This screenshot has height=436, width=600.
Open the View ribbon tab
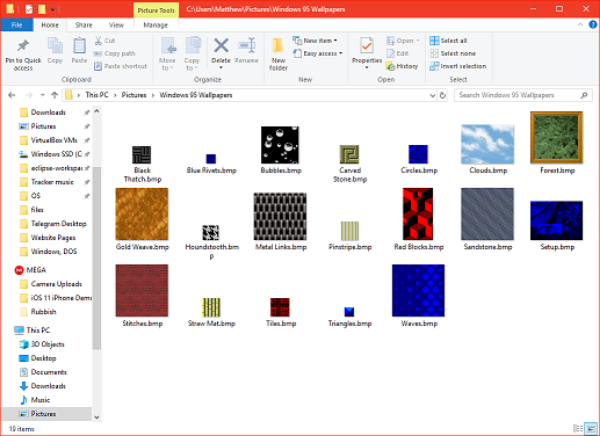coord(116,24)
